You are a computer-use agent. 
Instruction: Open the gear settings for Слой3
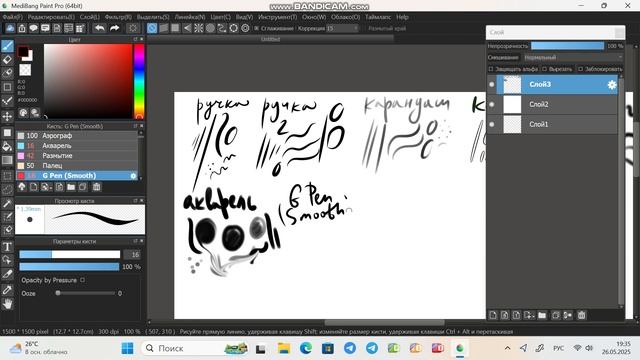coord(612,84)
